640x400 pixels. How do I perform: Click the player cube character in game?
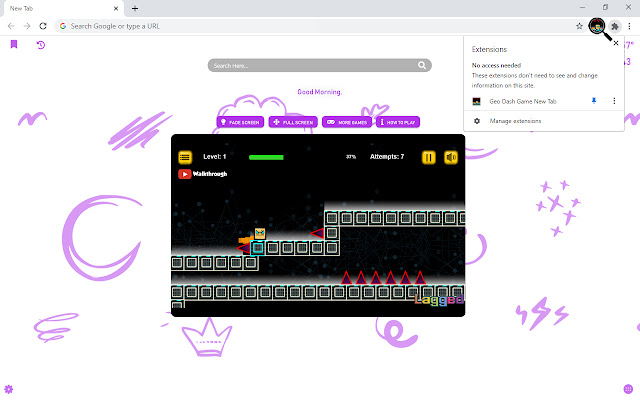tap(260, 233)
